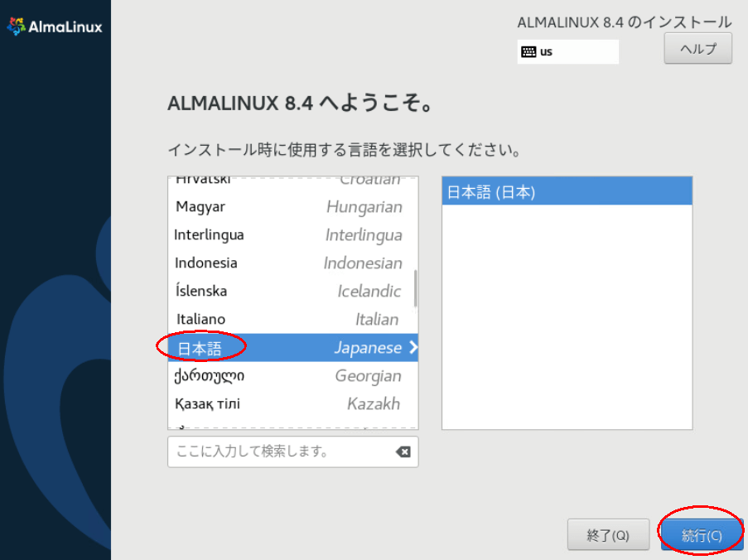Click the keyboard layout icon beside us

point(528,51)
